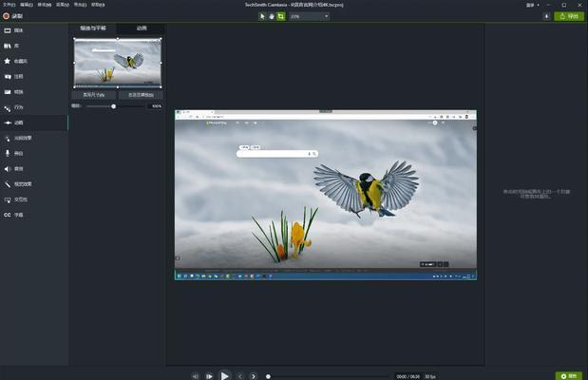
Task: Open the Visual Effects wand item
Action: click(34, 184)
